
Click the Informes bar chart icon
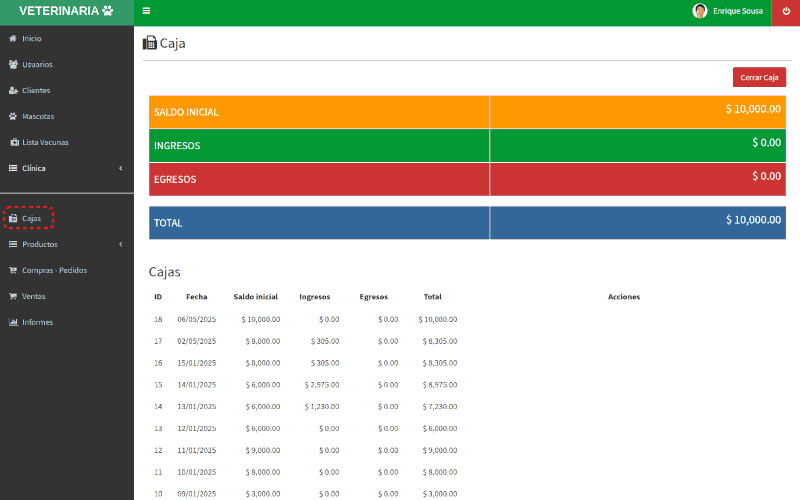point(13,322)
